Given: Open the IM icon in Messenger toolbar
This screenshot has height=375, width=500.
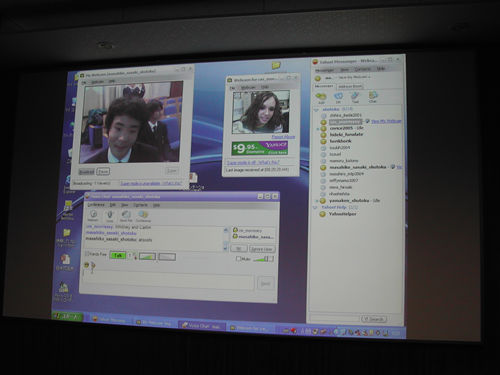Looking at the screenshot, I should click(338, 97).
